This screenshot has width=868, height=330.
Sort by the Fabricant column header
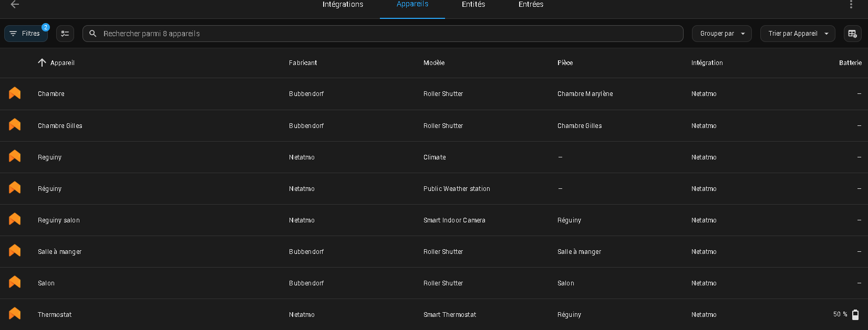303,63
